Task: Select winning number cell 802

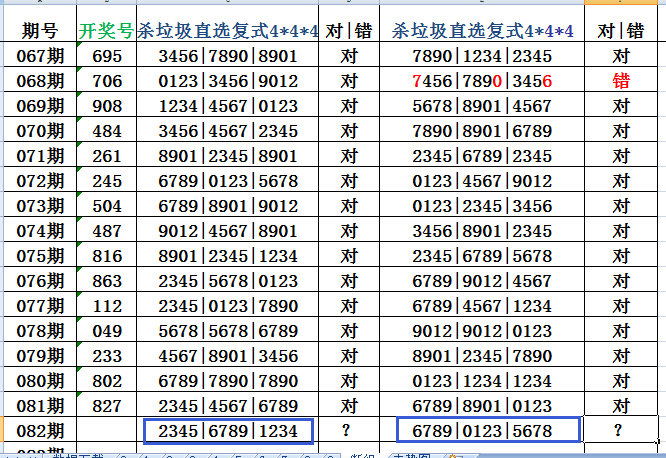Action: (107, 381)
